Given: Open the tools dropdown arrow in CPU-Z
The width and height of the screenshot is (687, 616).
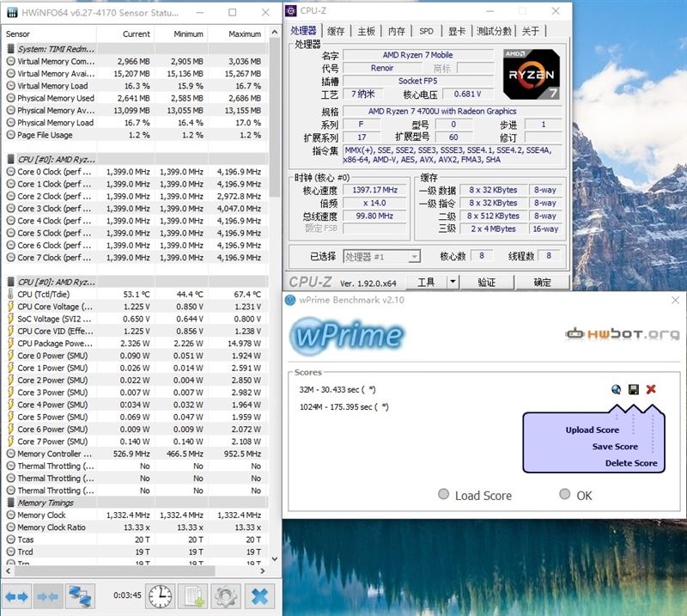Looking at the screenshot, I should [x=453, y=282].
